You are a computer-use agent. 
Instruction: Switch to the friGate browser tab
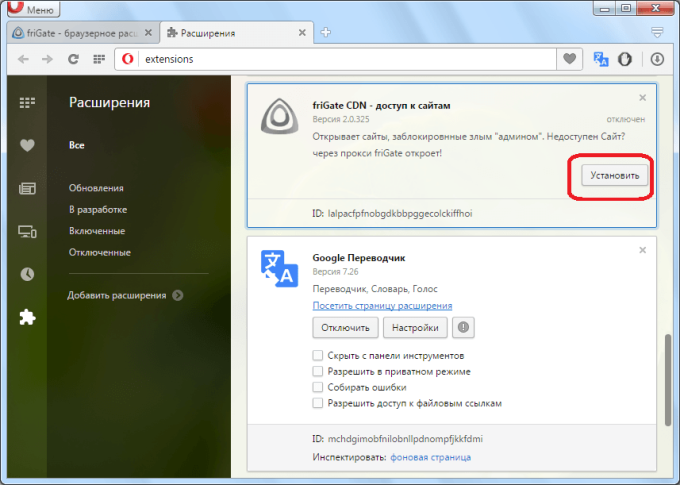pyautogui.click(x=82, y=33)
